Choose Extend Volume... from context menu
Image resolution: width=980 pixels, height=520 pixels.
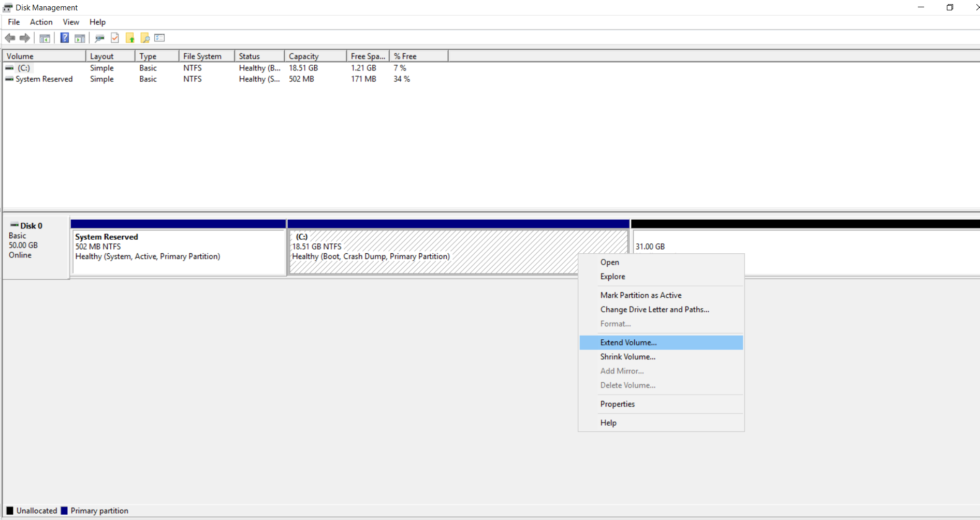(x=661, y=342)
